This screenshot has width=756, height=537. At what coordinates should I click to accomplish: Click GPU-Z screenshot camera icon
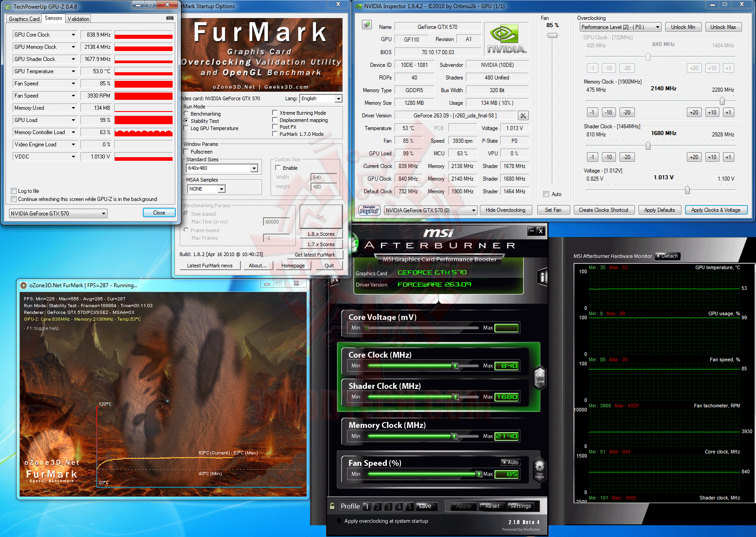170,18
